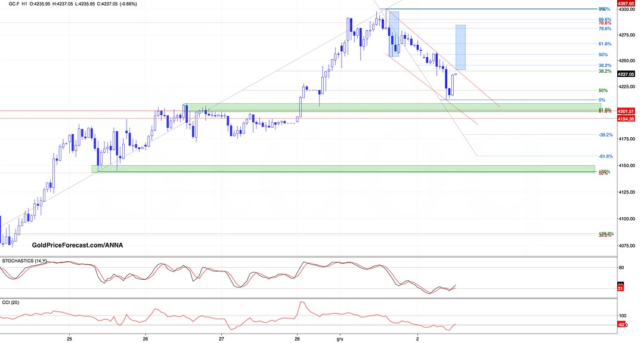
Task: Click the -61.8% Fibonacci extension label
Action: pyautogui.click(x=605, y=156)
